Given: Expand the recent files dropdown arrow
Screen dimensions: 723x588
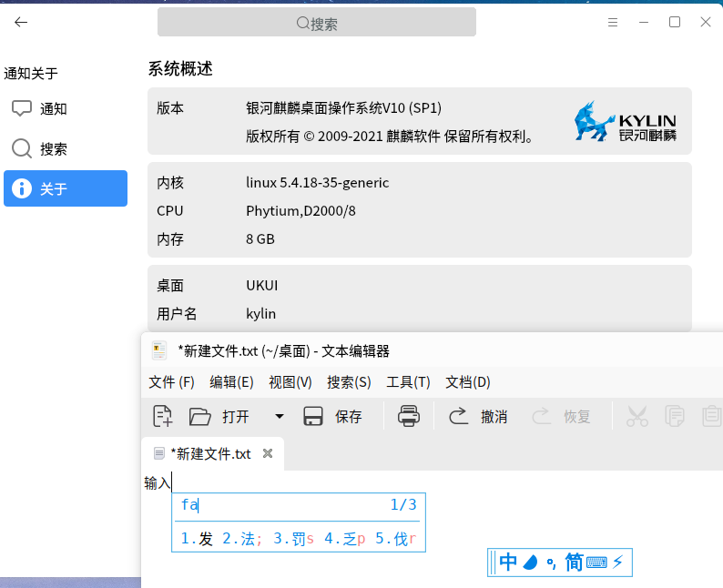Looking at the screenshot, I should tap(279, 417).
